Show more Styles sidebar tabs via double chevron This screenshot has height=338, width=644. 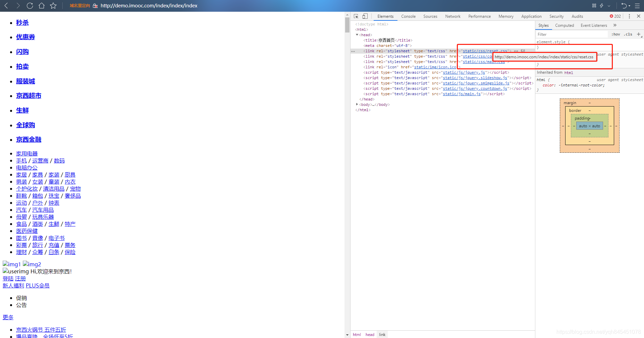click(x=615, y=25)
